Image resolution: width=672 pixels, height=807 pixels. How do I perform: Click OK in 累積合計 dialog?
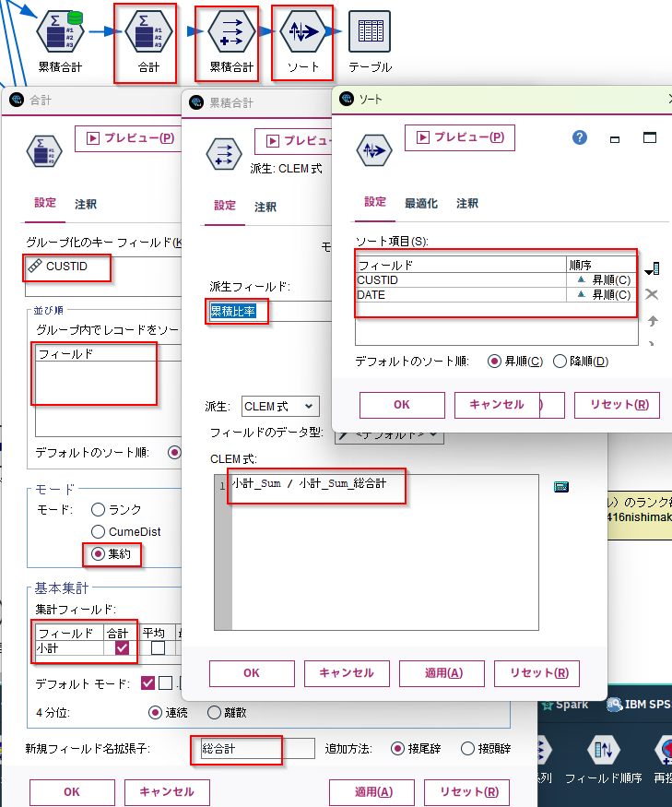253,673
